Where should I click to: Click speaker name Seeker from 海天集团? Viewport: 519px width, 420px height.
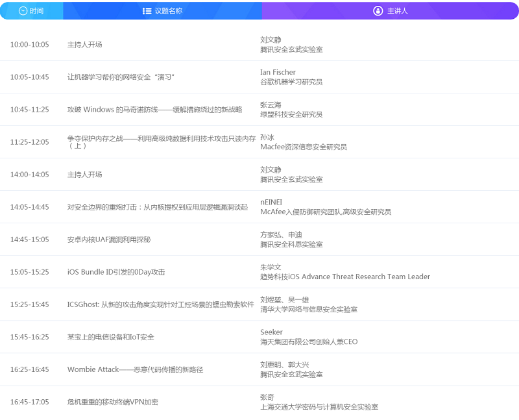271,332
